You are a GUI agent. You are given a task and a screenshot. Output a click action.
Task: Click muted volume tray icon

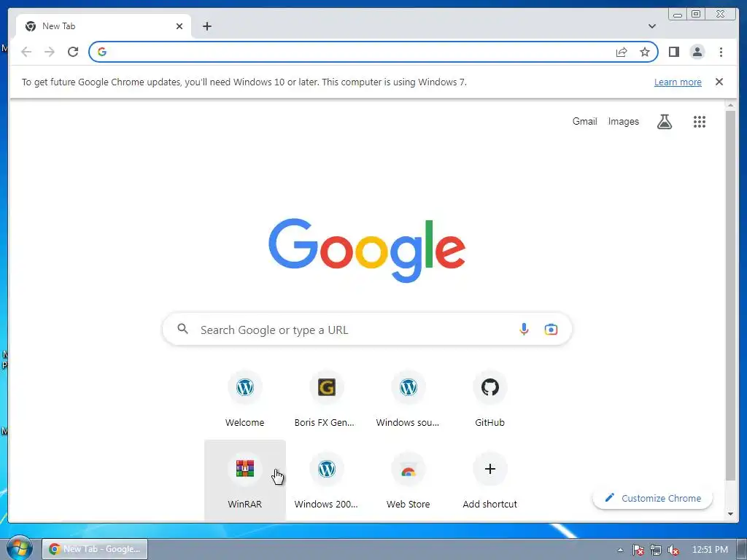(673, 550)
